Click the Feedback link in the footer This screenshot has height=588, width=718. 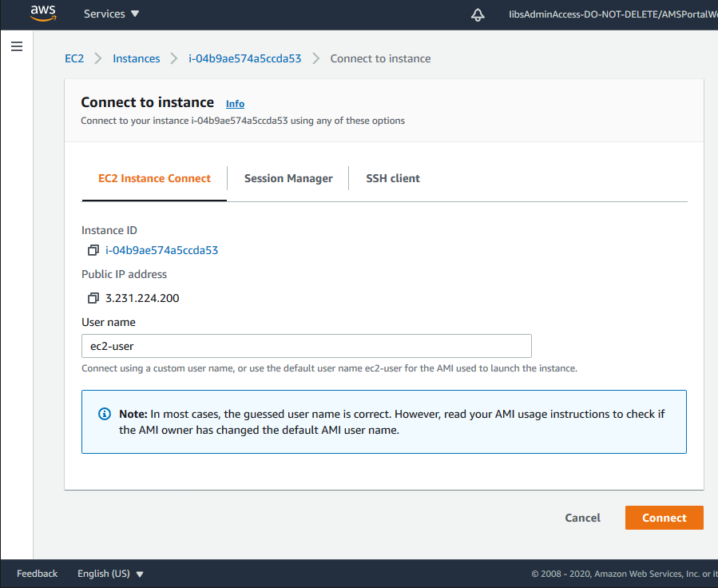pyautogui.click(x=37, y=574)
